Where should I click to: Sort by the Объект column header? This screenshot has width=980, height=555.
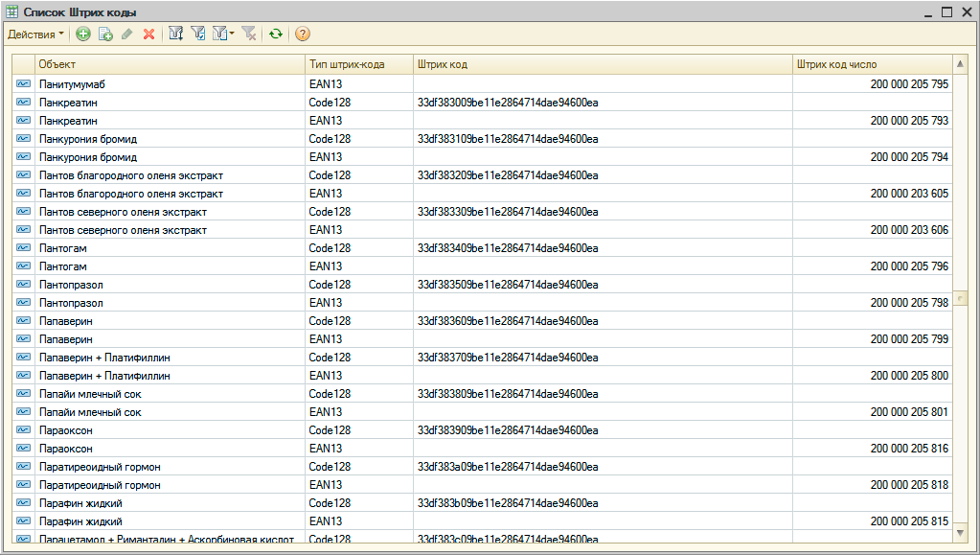coord(169,64)
